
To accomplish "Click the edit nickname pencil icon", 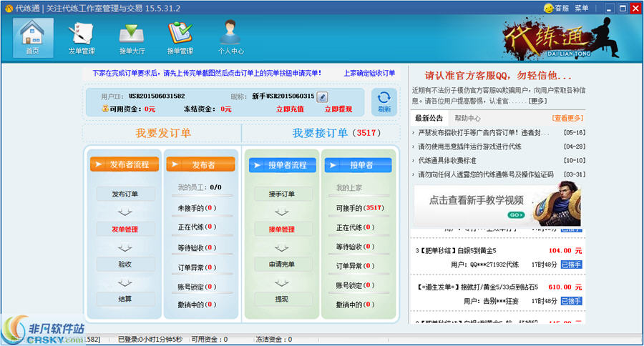I will coord(323,97).
